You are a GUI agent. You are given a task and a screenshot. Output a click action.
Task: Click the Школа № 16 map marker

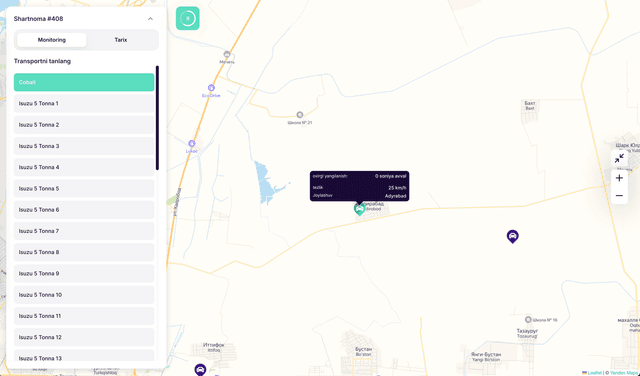[x=528, y=320]
